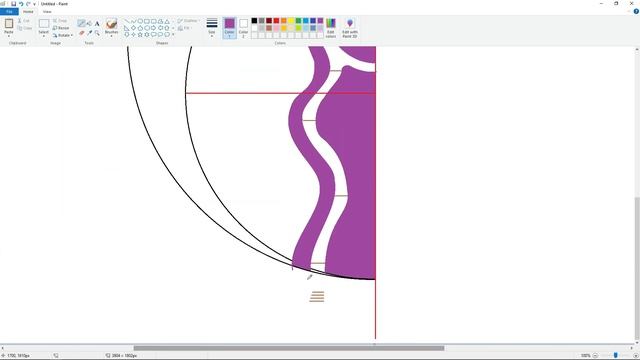Choose the Oval shape
640x360 pixels.
click(x=140, y=21)
